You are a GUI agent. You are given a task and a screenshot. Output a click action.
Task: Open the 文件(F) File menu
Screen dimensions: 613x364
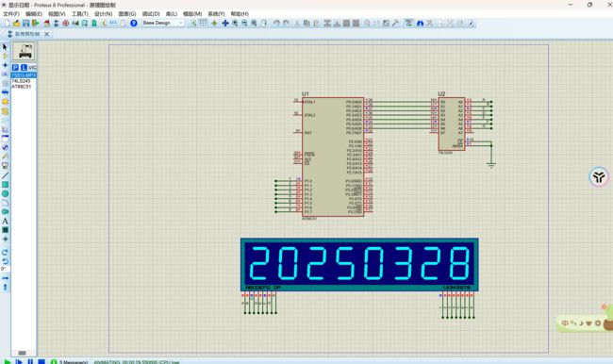(11, 14)
